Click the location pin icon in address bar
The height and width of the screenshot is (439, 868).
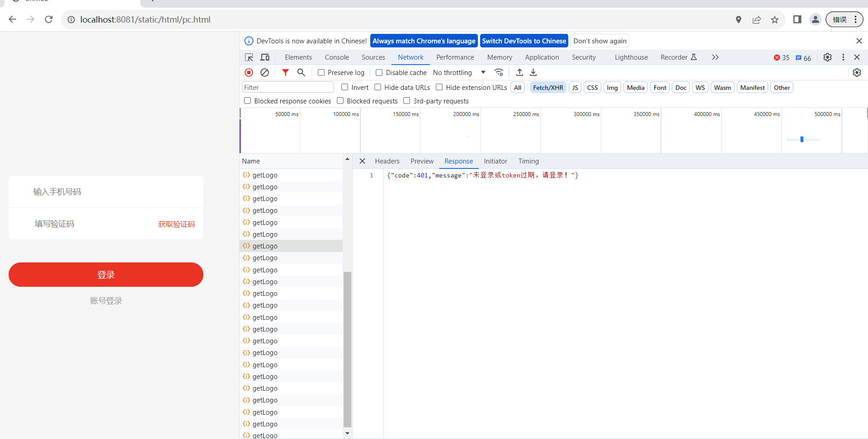(738, 19)
